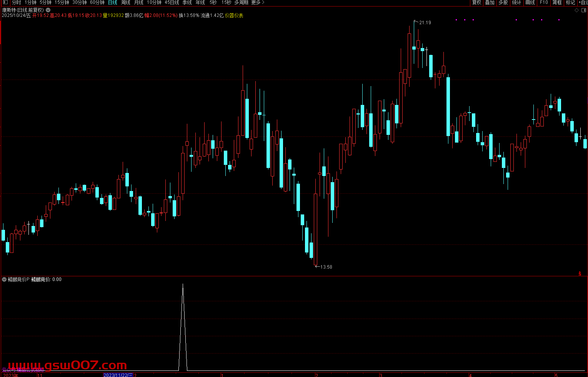Screen dimensions: 588x377
Task: Select the 60分钟 period tab
Action: point(97,3)
